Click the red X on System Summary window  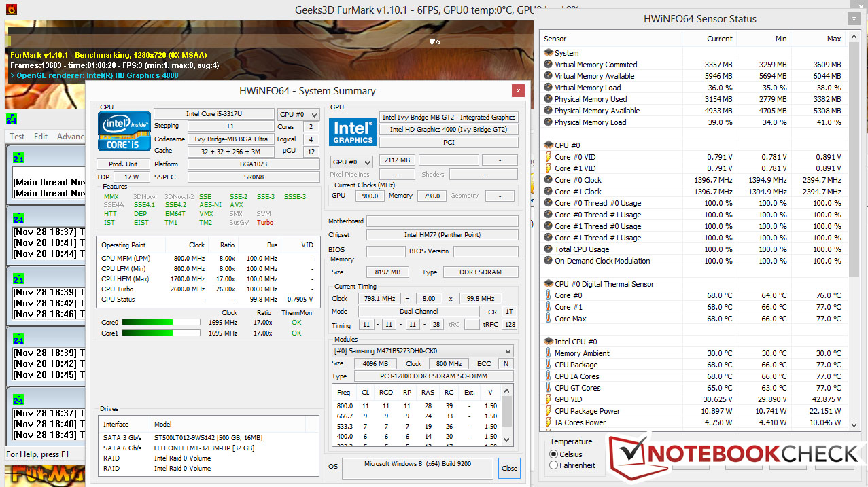coord(518,90)
